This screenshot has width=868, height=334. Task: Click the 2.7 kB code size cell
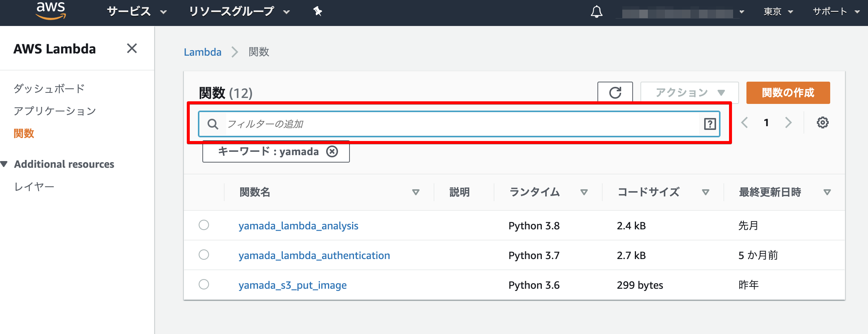(632, 255)
